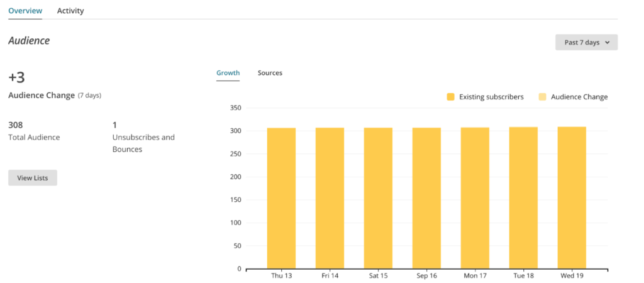Open the Activity tab
Screen dimensions: 644x283
(70, 11)
